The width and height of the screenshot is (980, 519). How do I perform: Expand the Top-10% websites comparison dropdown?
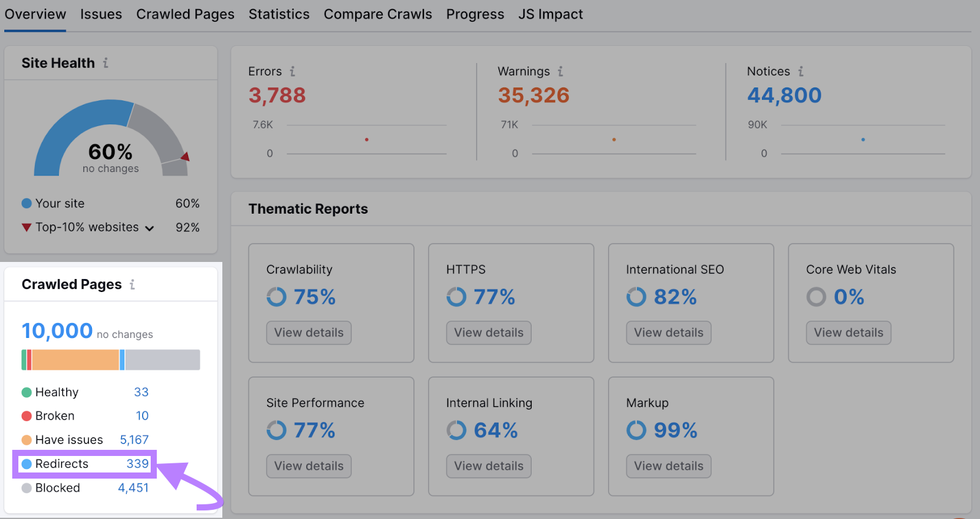pos(150,228)
